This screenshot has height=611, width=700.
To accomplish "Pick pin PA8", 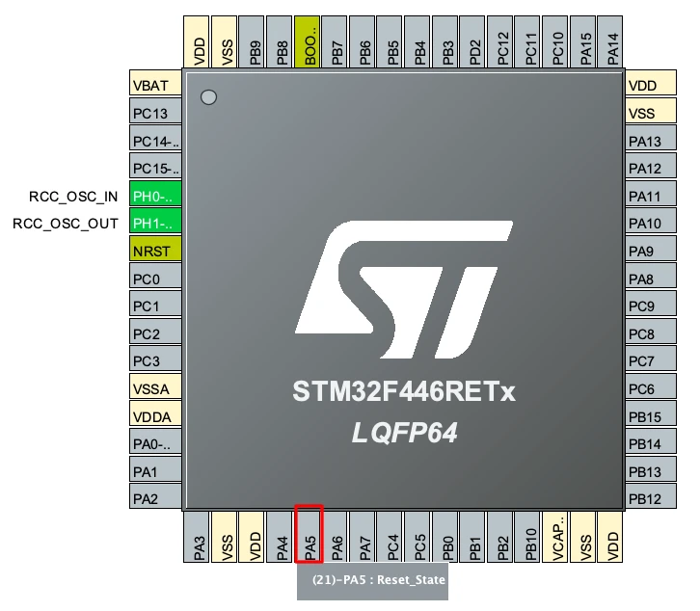I will 651,276.
